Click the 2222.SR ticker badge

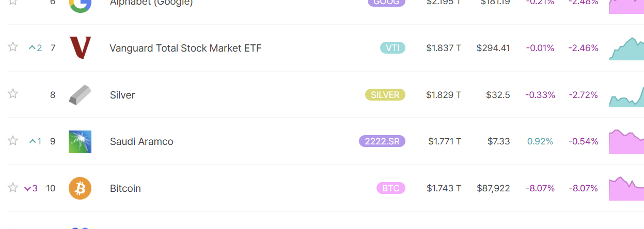[382, 141]
